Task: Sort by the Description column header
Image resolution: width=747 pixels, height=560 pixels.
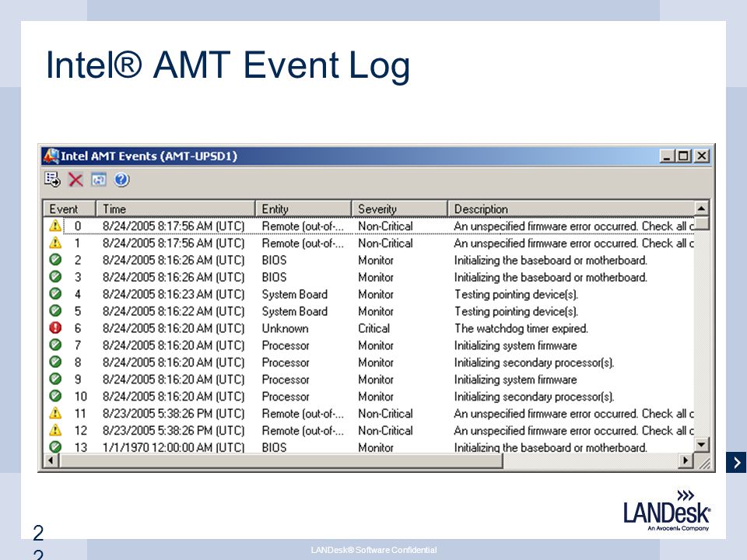Action: (570, 208)
